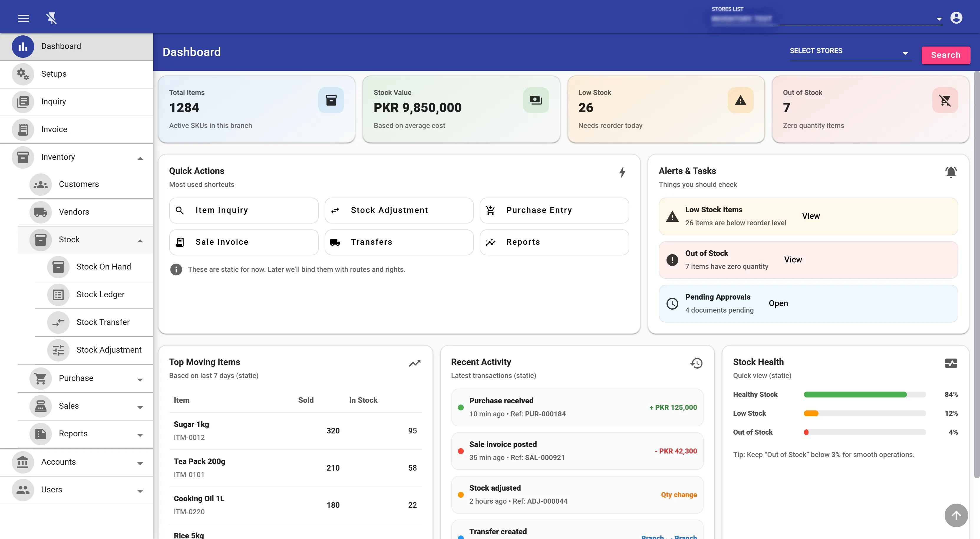Click the scroll-to-top arrow button

pyautogui.click(x=956, y=515)
